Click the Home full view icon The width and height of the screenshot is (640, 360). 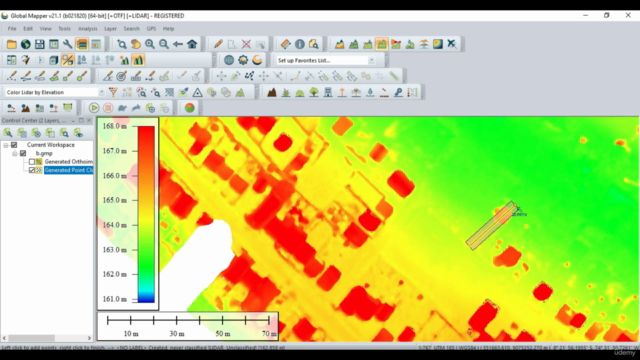click(192, 44)
